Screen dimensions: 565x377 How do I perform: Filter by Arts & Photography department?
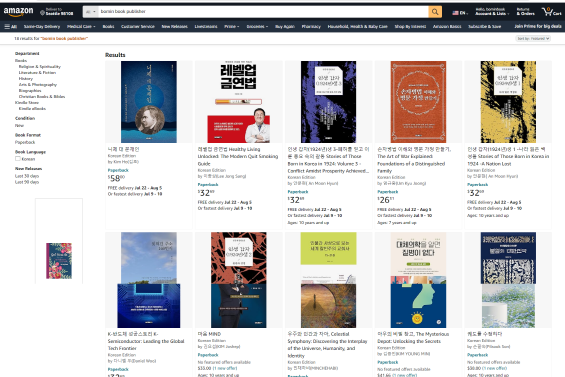pos(37,85)
